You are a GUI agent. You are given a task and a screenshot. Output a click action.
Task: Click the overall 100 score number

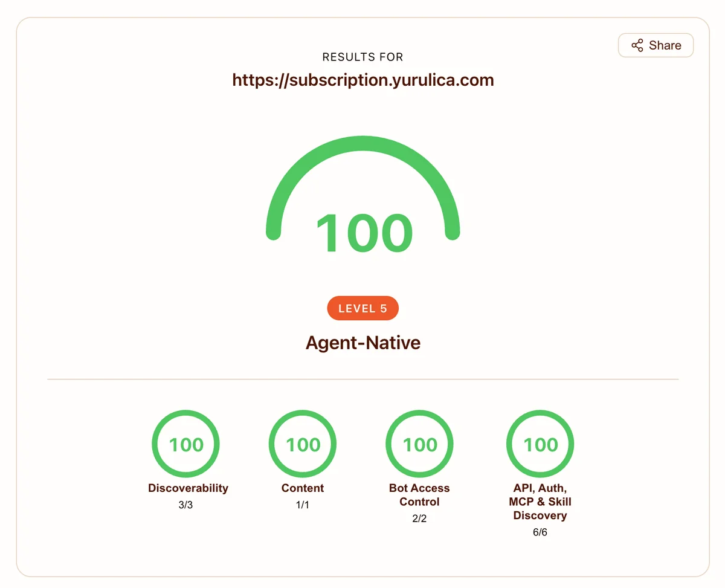[x=364, y=233]
